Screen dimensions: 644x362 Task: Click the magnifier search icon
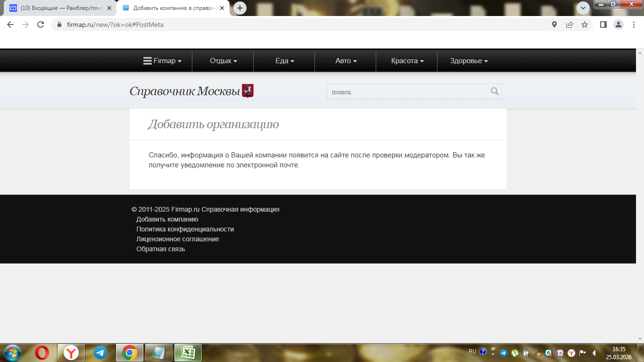[x=495, y=91]
